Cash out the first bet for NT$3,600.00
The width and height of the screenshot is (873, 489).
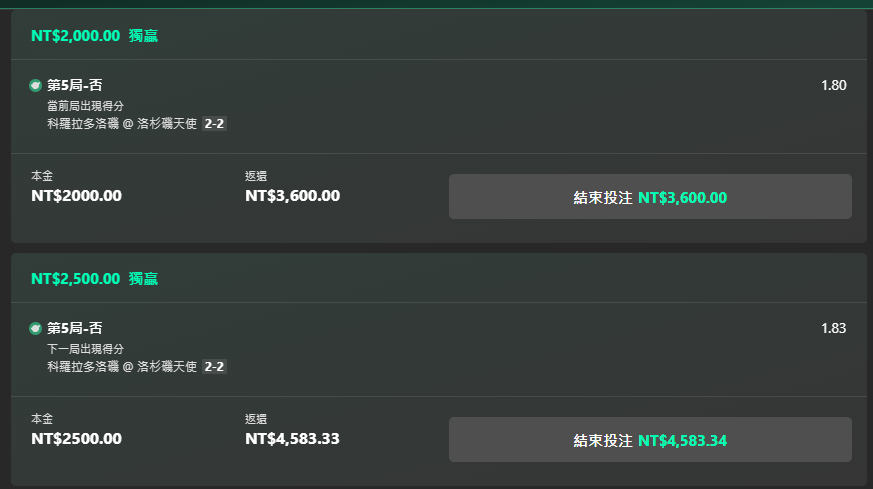pos(650,197)
